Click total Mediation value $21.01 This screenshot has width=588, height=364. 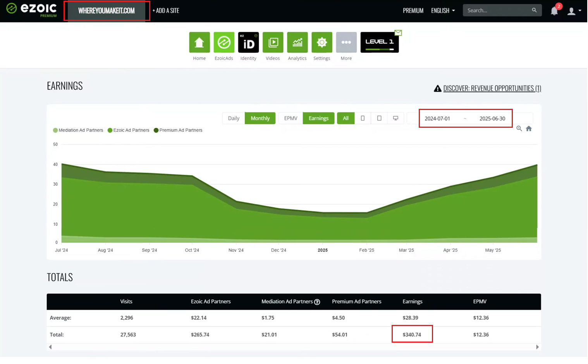tap(269, 335)
